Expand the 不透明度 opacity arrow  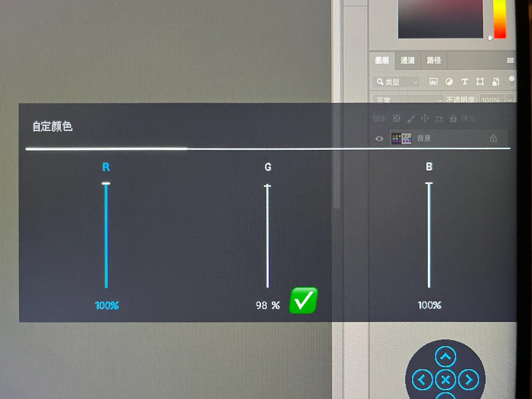tap(510, 99)
